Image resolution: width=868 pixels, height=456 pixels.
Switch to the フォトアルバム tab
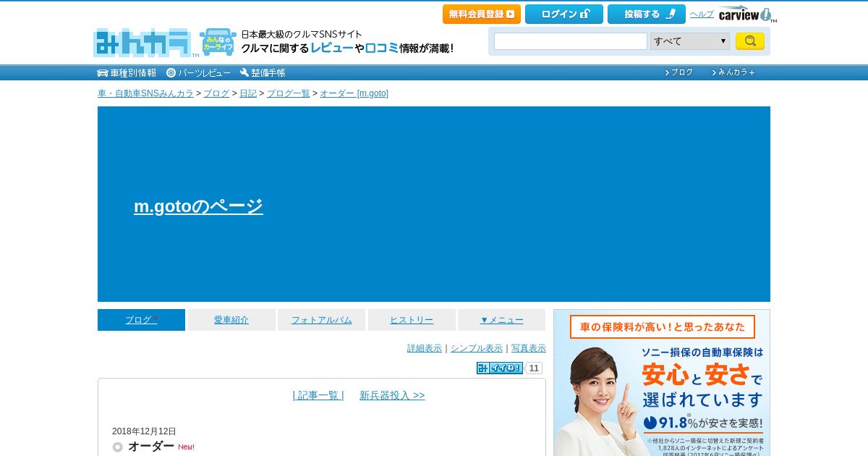[322, 320]
